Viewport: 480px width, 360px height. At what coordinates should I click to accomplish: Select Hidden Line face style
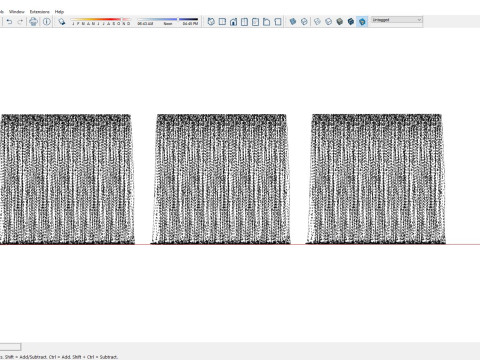click(328, 22)
